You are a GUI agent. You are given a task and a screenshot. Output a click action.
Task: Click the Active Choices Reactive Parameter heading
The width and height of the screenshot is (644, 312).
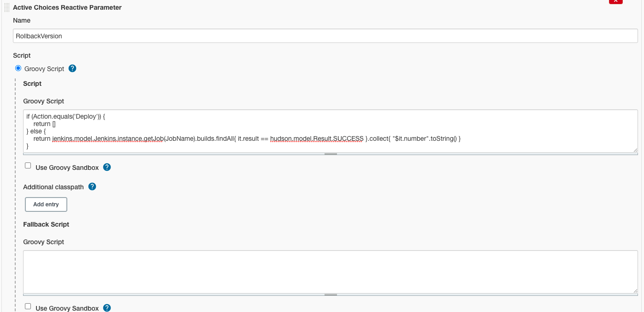click(67, 7)
